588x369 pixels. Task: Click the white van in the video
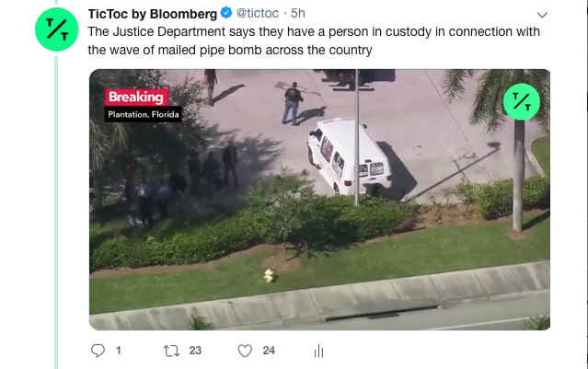click(x=349, y=156)
